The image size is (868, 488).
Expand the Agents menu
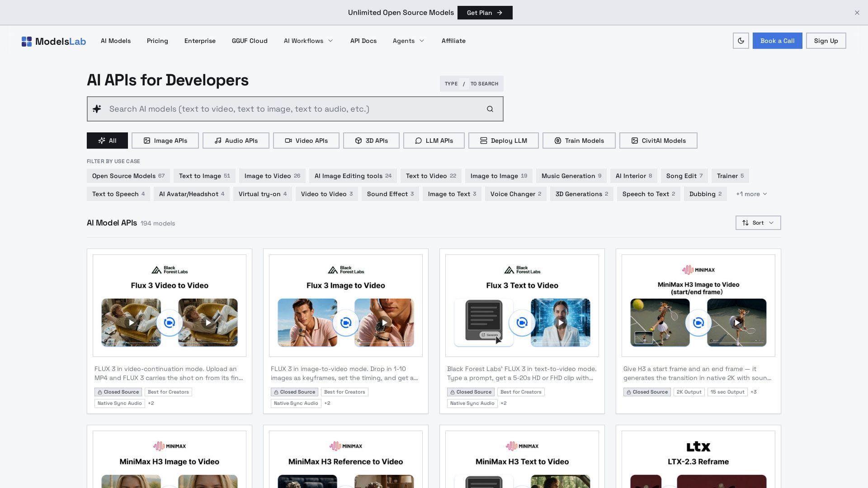409,41
